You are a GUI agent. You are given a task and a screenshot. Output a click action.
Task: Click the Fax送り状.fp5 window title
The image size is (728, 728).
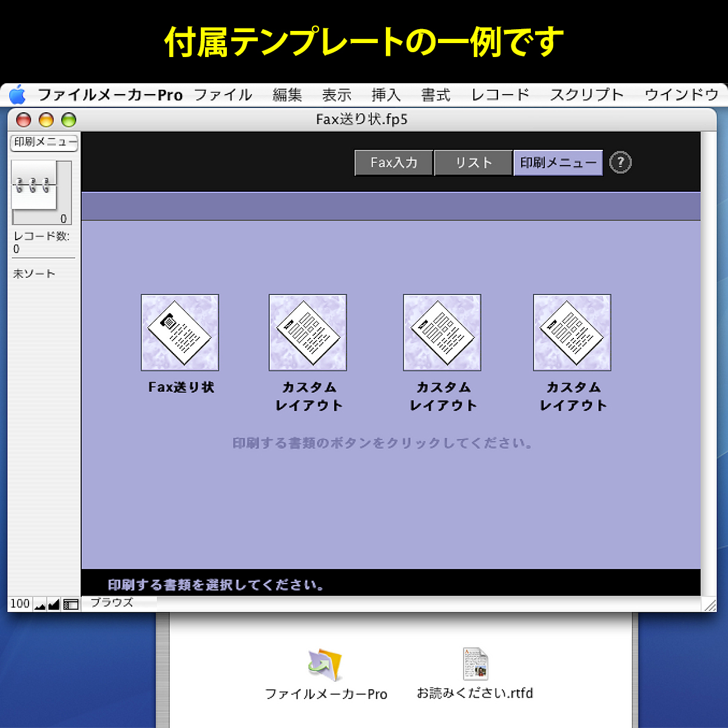362,120
